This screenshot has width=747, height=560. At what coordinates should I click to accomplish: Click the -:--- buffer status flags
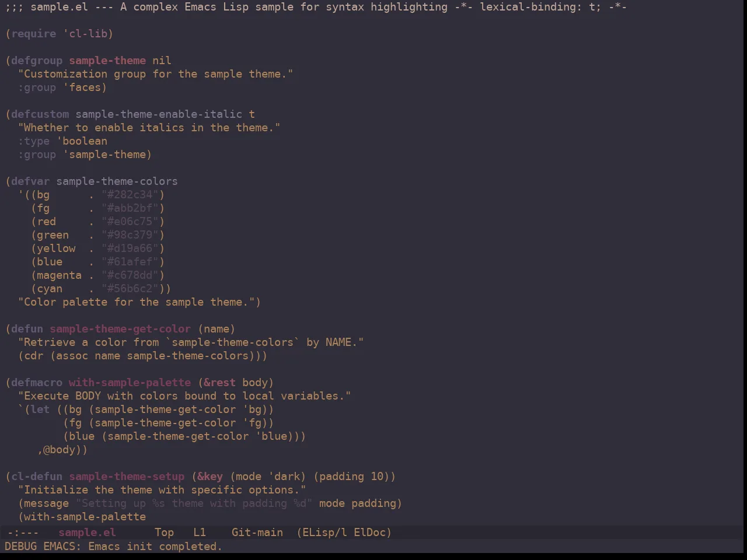tap(23, 533)
